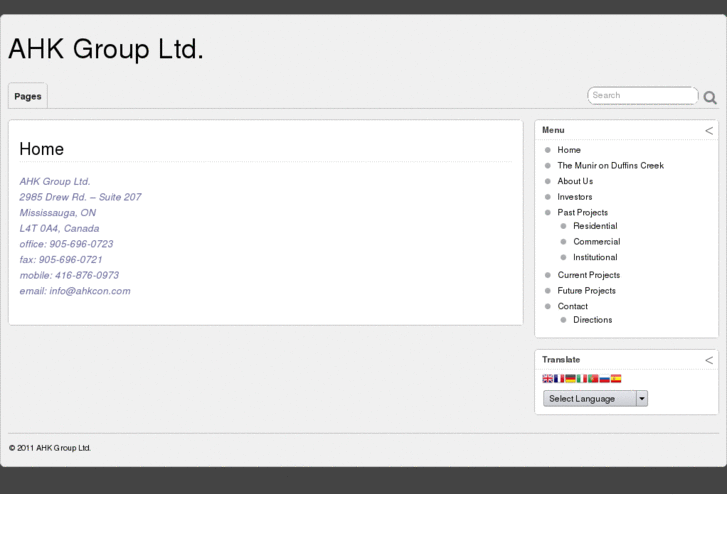727x545 pixels.
Task: Open the Contact page
Action: (573, 306)
